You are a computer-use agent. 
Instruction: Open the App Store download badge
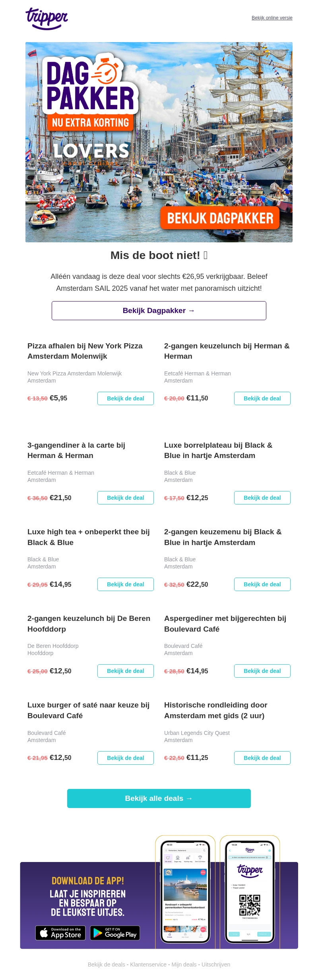tap(60, 933)
